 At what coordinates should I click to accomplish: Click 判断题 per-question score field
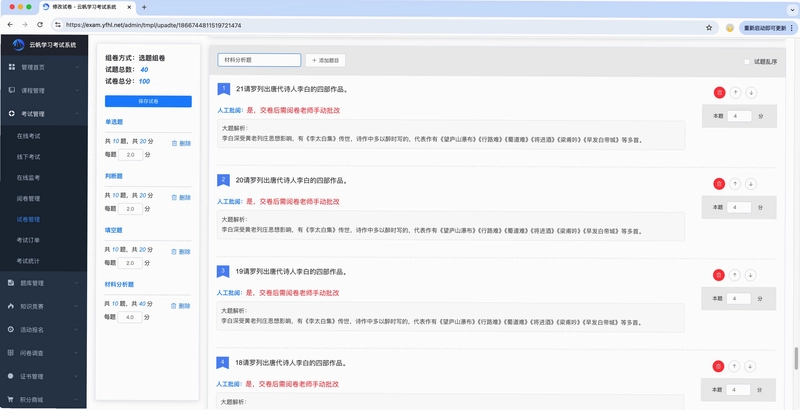coord(131,209)
